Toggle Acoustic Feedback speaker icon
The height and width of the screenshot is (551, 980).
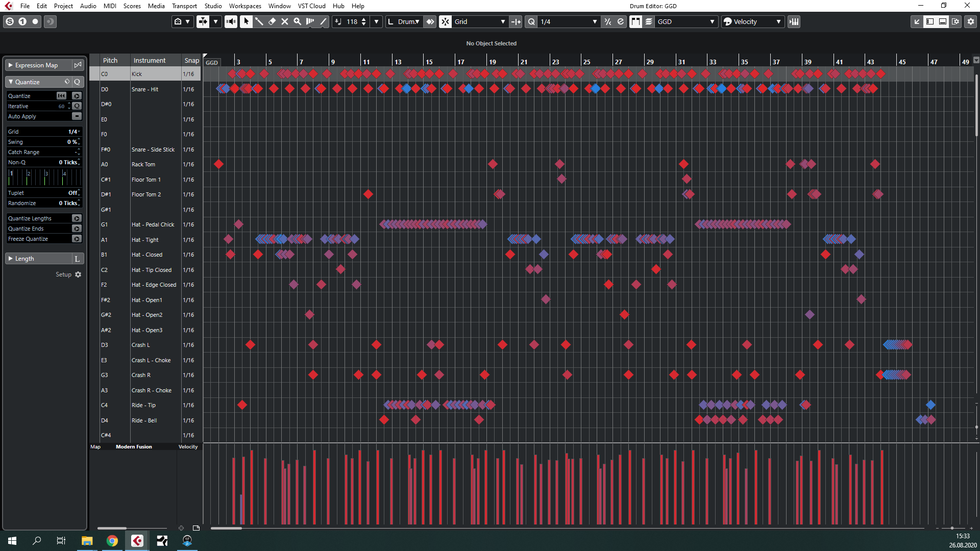click(231, 21)
